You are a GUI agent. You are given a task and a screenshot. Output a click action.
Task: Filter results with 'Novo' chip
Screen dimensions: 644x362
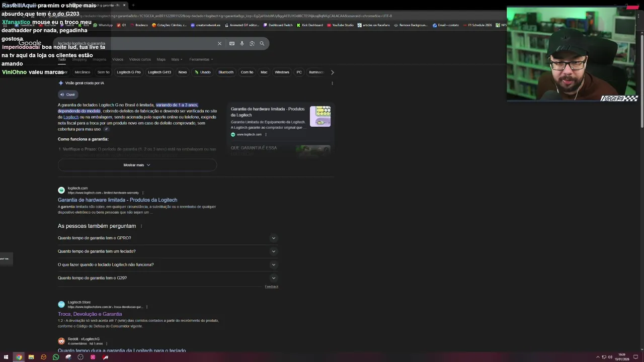pyautogui.click(x=183, y=72)
